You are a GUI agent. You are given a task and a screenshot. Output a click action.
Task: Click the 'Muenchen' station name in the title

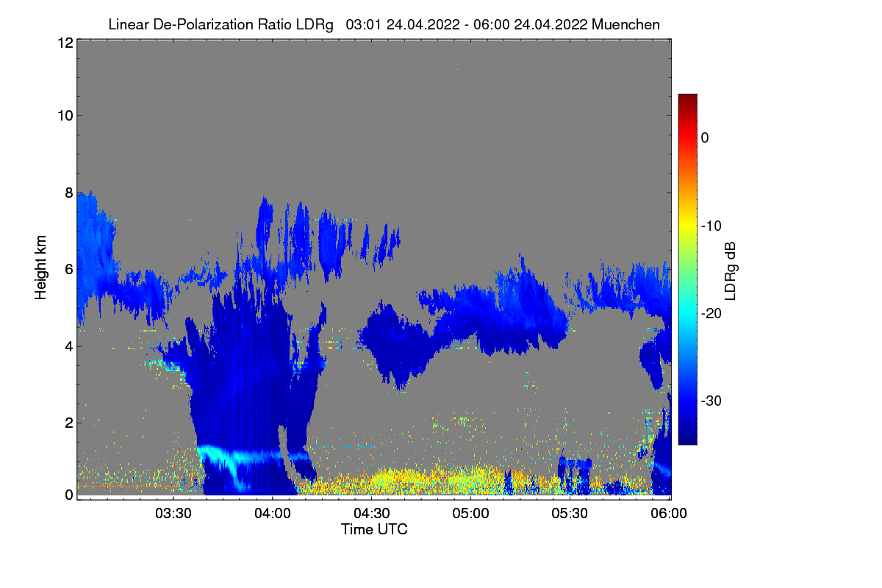pyautogui.click(x=625, y=24)
